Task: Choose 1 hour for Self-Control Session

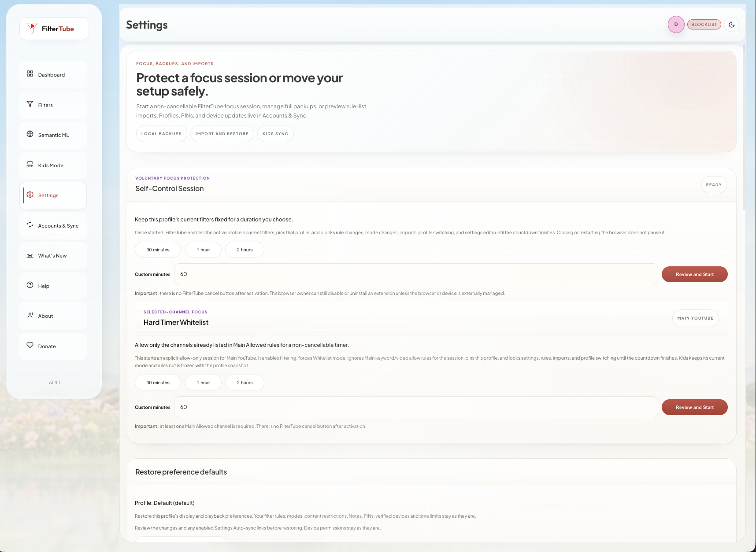Action: click(203, 250)
